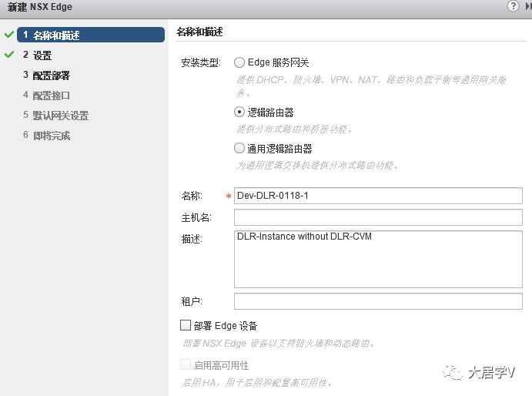532x396 pixels.
Task: Click the hint text 提供分布式路由和桥接功能
Action: pyautogui.click(x=294, y=129)
